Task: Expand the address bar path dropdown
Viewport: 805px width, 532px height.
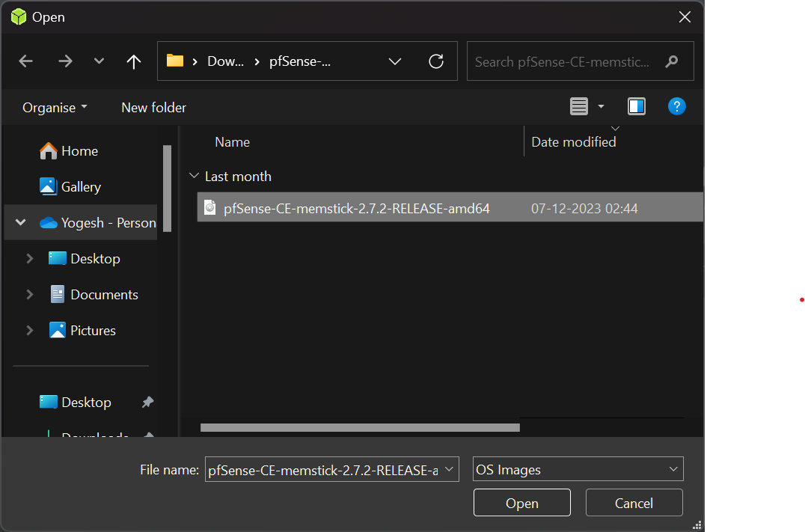Action: [x=395, y=61]
